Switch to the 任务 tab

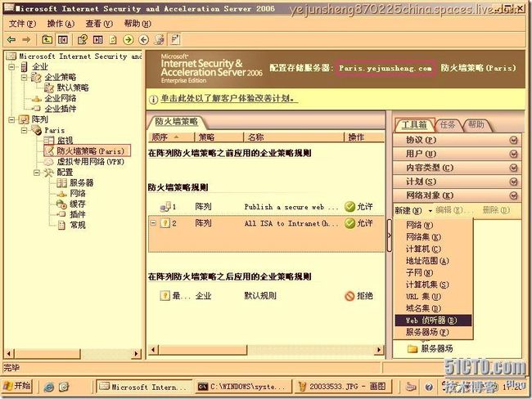(x=448, y=125)
